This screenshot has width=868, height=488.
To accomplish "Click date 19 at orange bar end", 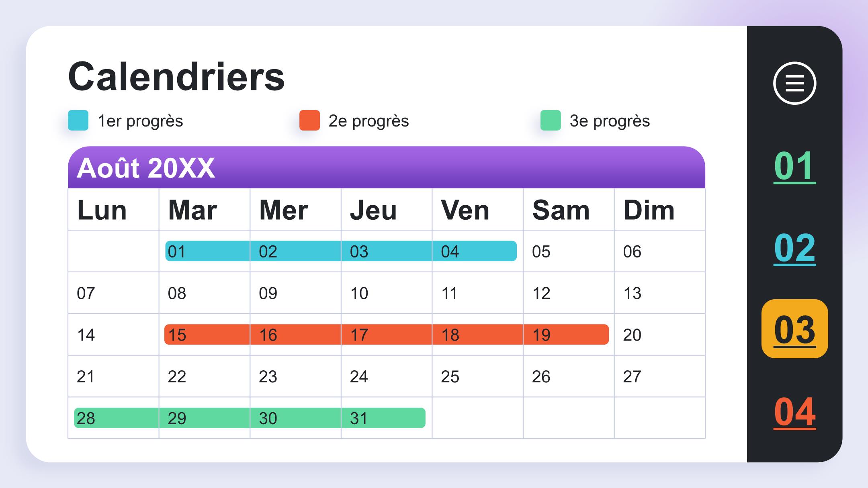I will 541,335.
